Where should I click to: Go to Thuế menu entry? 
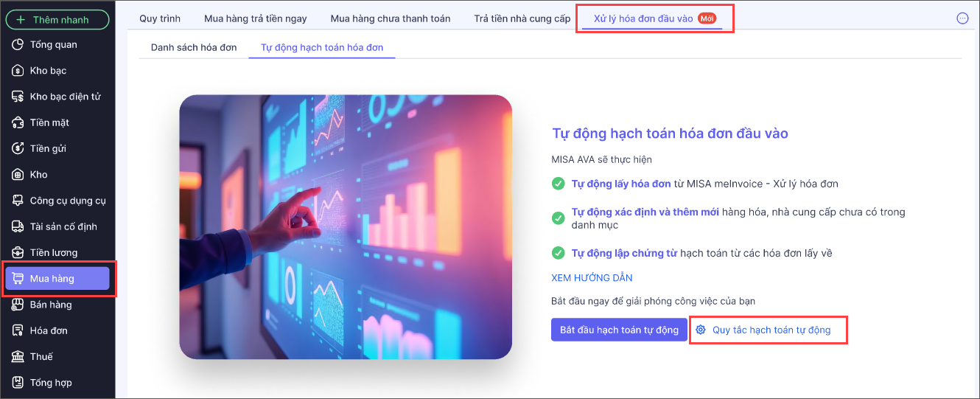(57, 356)
